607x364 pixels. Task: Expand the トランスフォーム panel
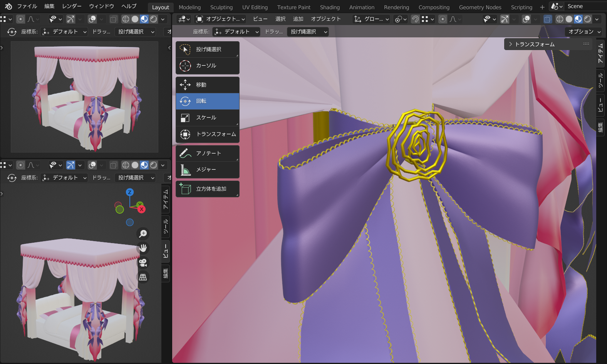(535, 44)
